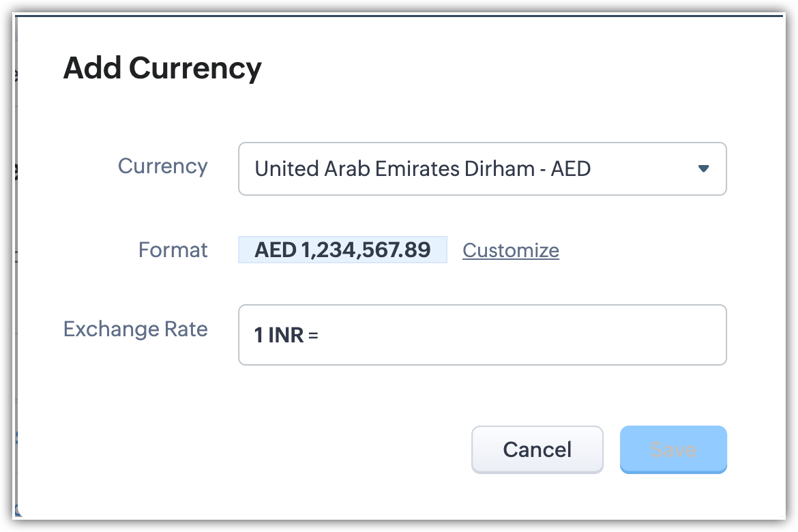Click the Currency field label
Image resolution: width=798 pixels, height=532 pixels.
coord(162,166)
